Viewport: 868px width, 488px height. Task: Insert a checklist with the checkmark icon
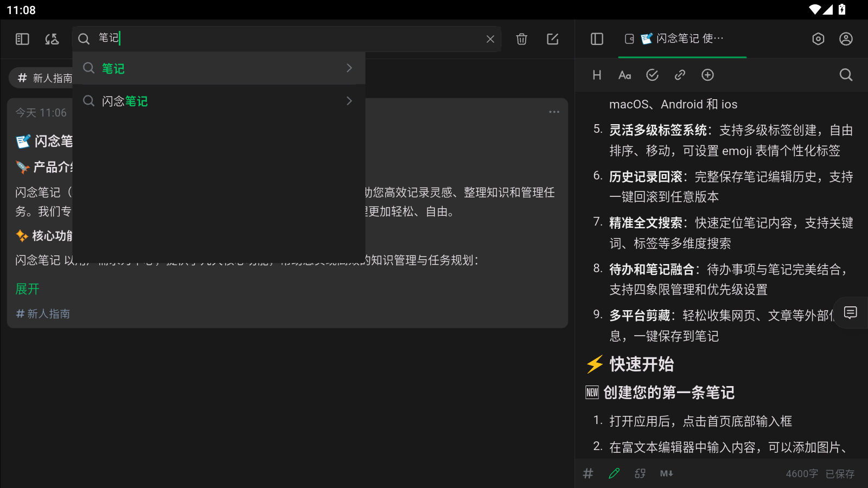tap(653, 75)
